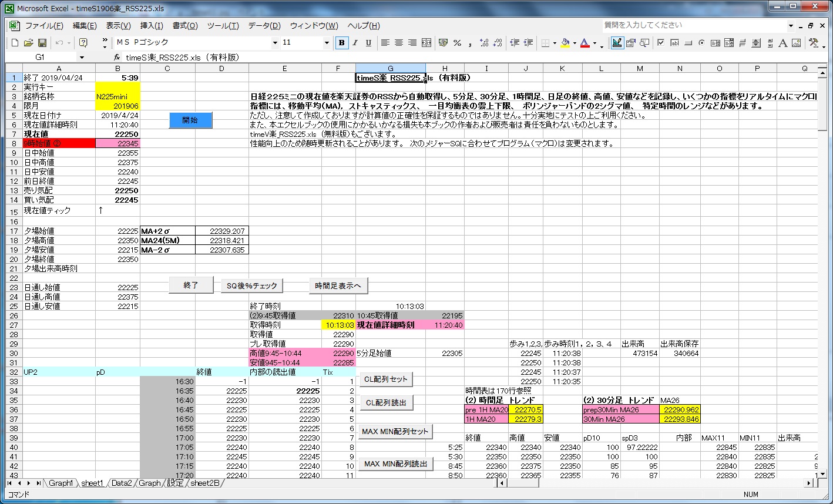Expand the font size dropdown
Screen dimensions: 833x504
pyautogui.click(x=327, y=42)
